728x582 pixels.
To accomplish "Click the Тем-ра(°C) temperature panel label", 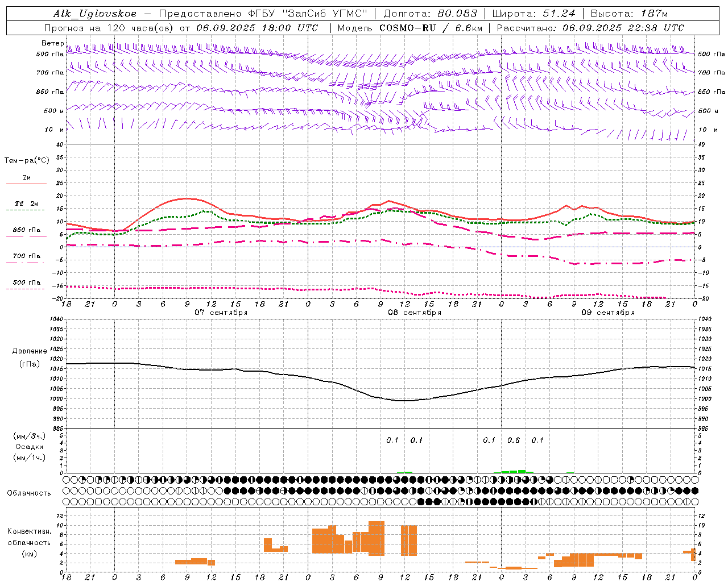I will [27, 161].
